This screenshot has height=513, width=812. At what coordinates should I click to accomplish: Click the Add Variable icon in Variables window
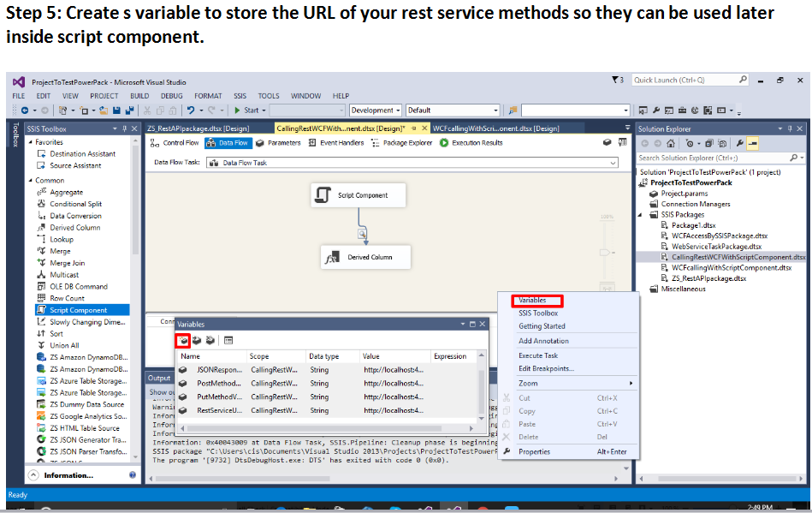point(183,341)
